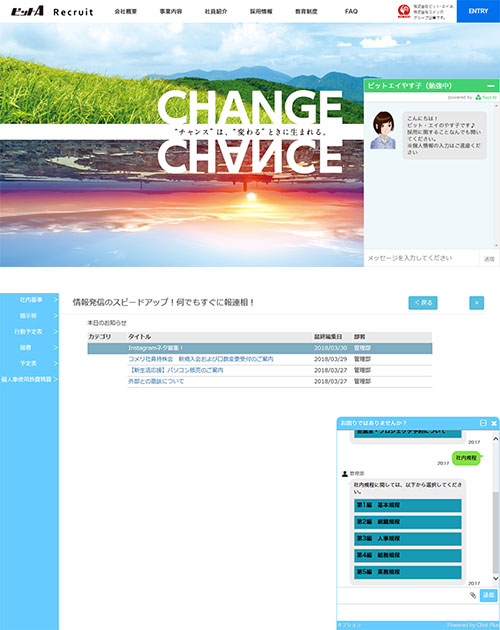The height and width of the screenshot is (630, 500).
Task: Click the Powered by Chat Plus link
Action: [472, 625]
